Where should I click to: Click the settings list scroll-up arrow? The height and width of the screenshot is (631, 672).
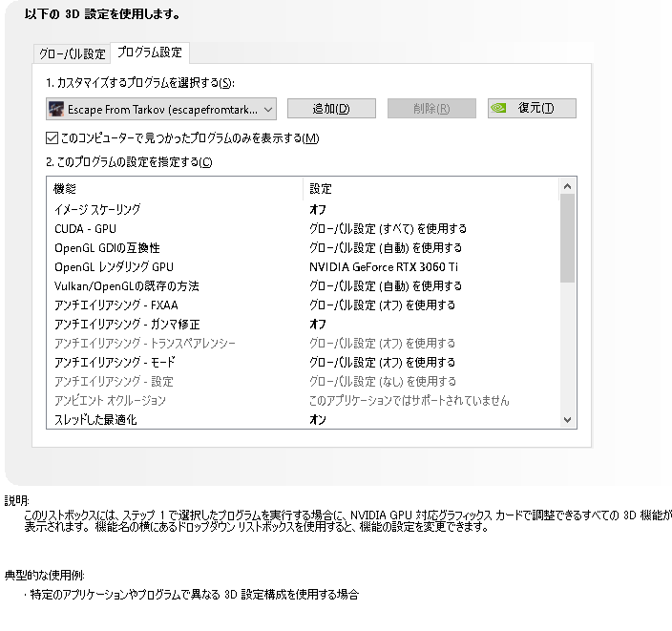click(567, 186)
